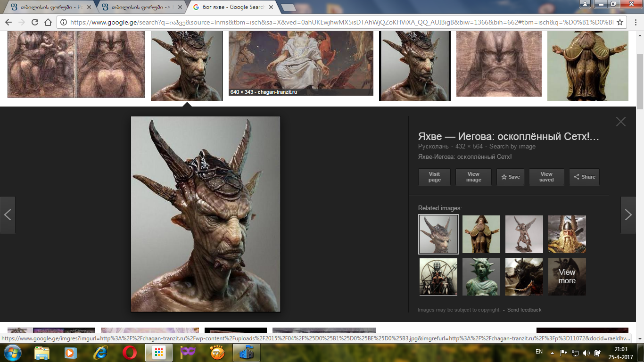
Task: Select related image of bronze bearded statue
Action: click(481, 234)
